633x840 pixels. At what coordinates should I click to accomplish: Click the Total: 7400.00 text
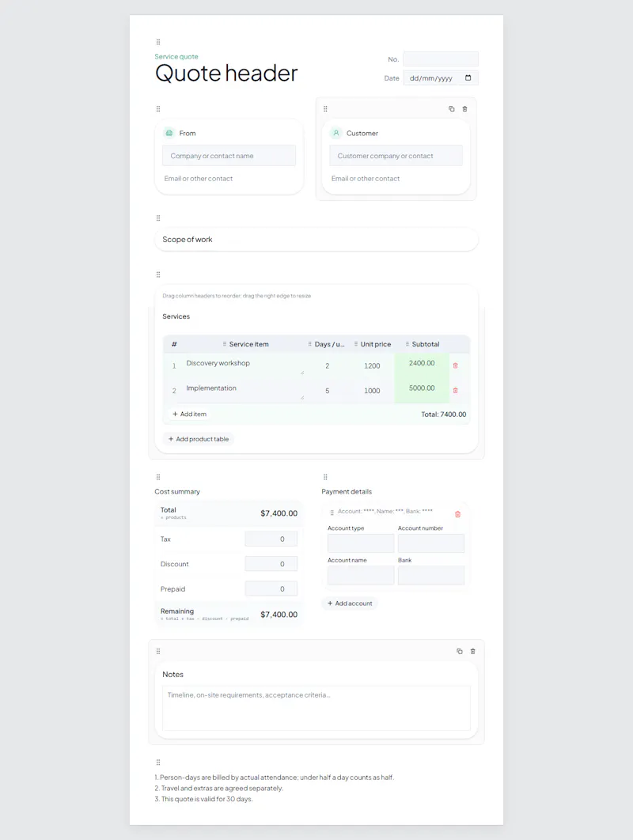(444, 414)
